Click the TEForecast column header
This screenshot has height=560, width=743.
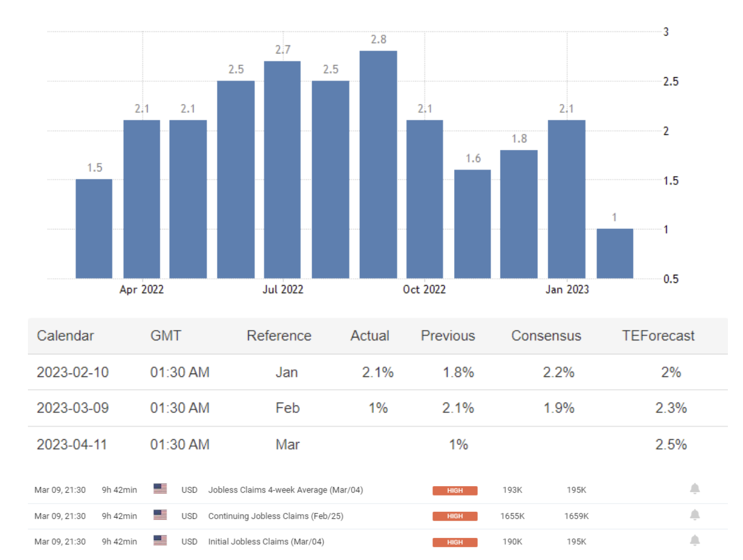tap(658, 336)
